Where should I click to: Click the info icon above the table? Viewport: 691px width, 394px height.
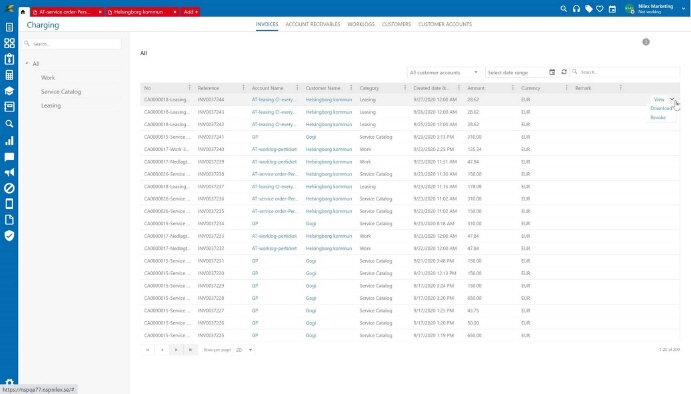(646, 42)
